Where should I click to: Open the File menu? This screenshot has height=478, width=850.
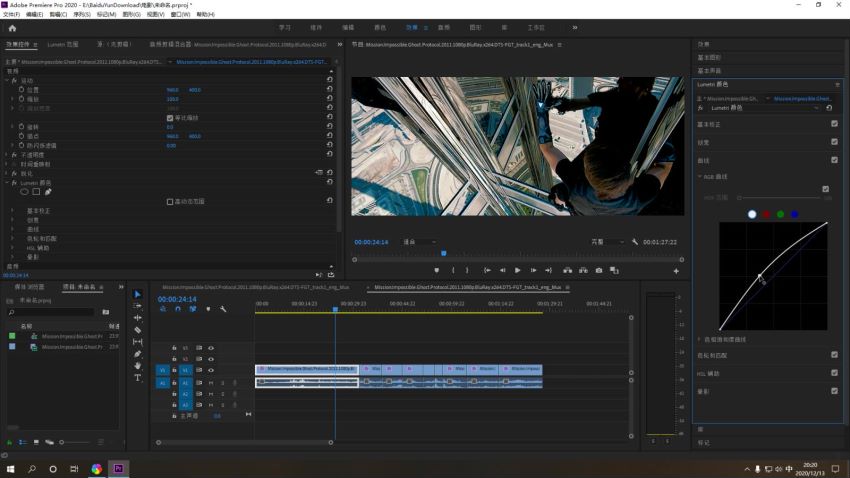coord(11,15)
